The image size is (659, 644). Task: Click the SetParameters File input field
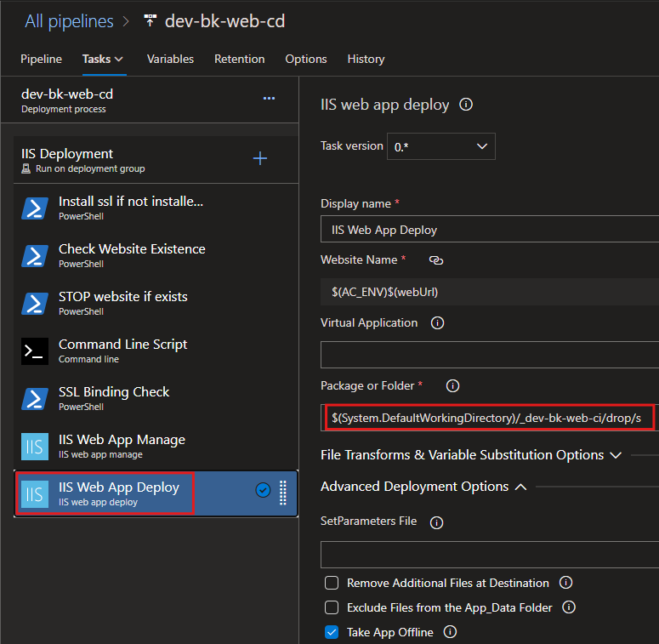click(490, 555)
